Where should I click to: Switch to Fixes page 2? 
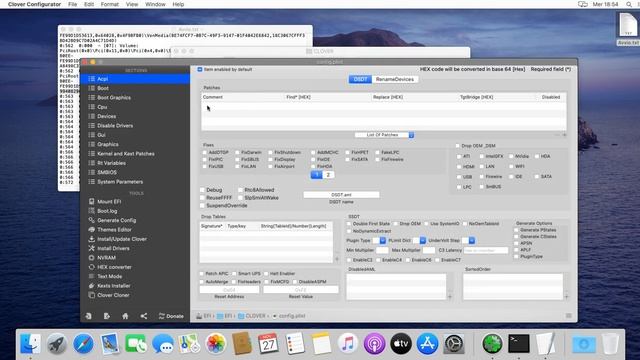[328, 175]
